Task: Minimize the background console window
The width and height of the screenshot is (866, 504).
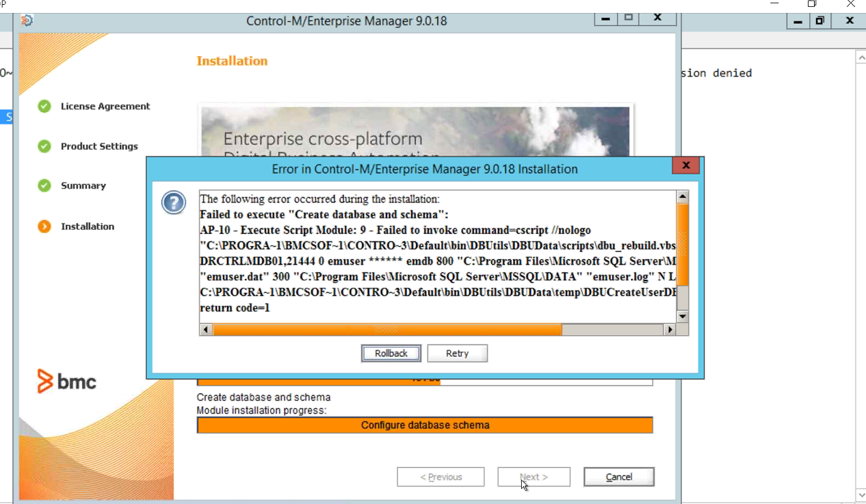Action: [x=798, y=21]
